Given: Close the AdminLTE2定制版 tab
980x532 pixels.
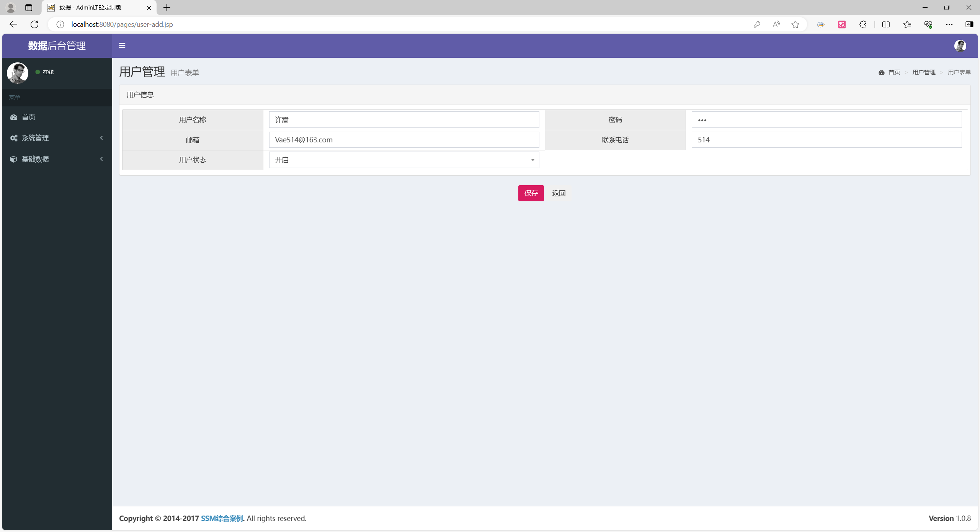Looking at the screenshot, I should click(149, 8).
